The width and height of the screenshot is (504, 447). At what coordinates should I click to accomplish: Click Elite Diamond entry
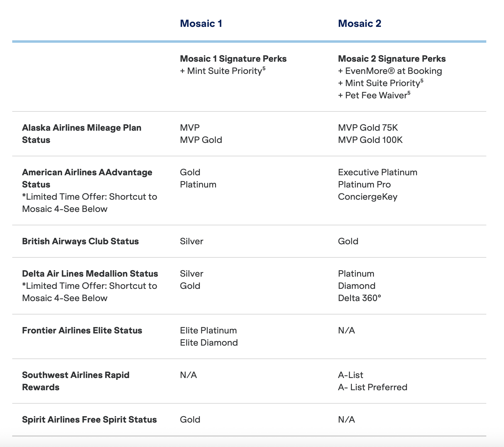click(209, 343)
